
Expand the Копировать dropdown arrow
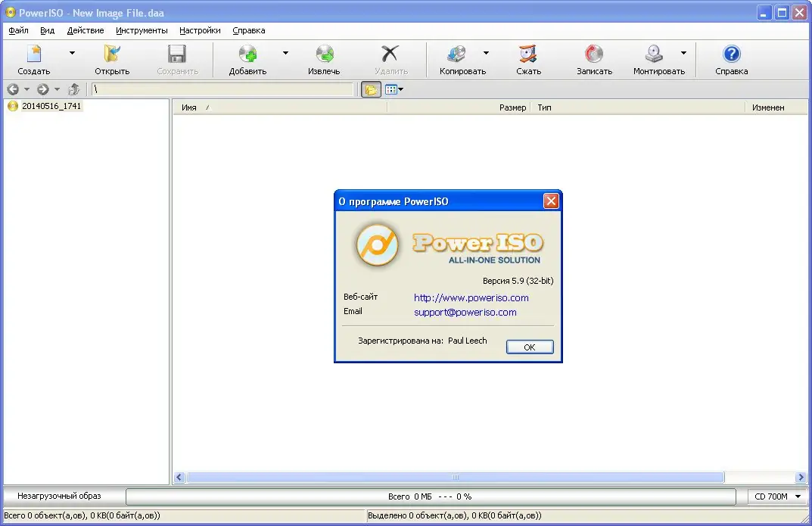486,53
